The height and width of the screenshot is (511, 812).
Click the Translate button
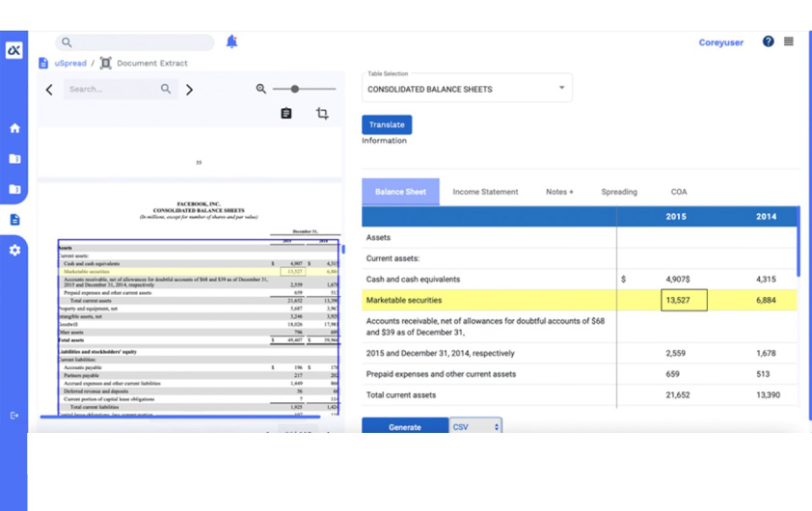[x=387, y=124]
